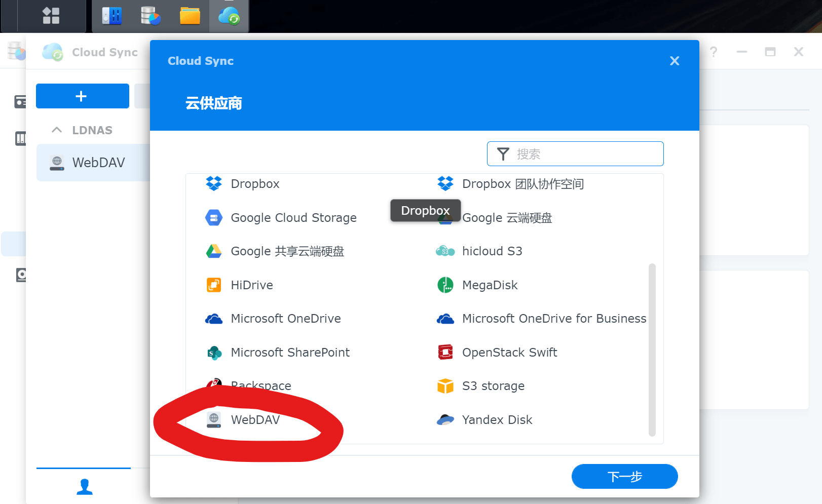
Task: Click the HiDrive orange icon
Action: click(214, 285)
